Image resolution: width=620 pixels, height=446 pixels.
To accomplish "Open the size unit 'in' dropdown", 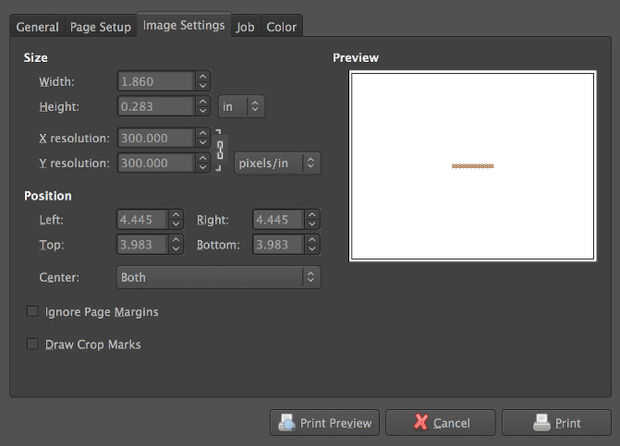I will pos(241,105).
